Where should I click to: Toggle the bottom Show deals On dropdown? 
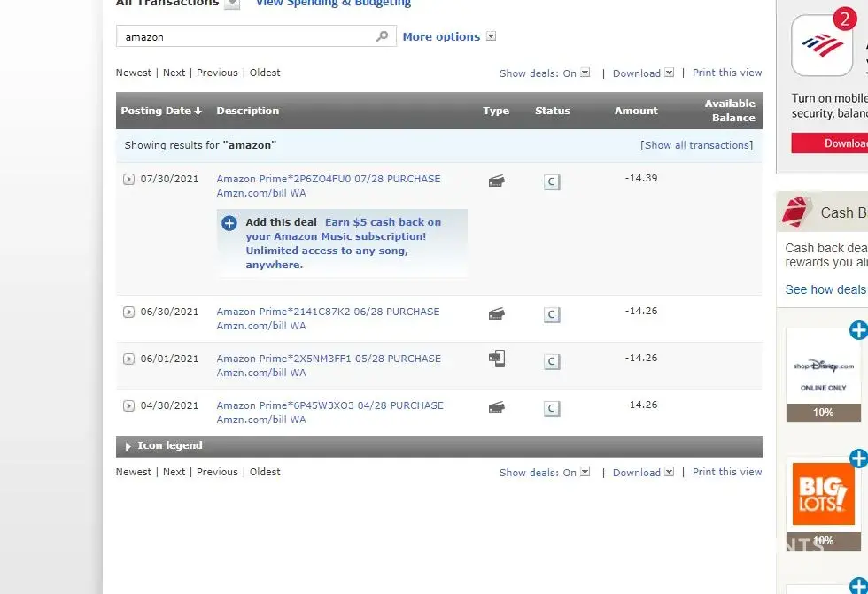[585, 473]
